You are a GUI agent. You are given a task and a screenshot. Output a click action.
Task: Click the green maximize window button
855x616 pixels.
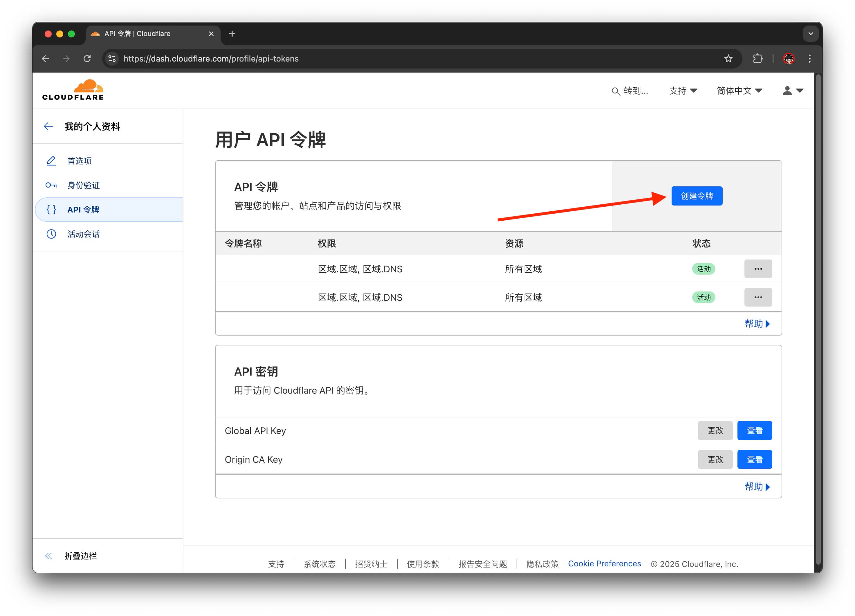(x=71, y=34)
